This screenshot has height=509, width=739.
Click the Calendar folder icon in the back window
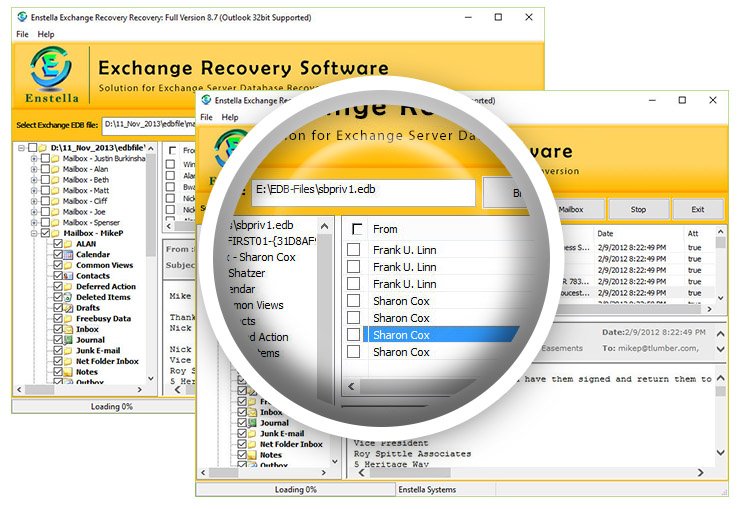click(68, 254)
